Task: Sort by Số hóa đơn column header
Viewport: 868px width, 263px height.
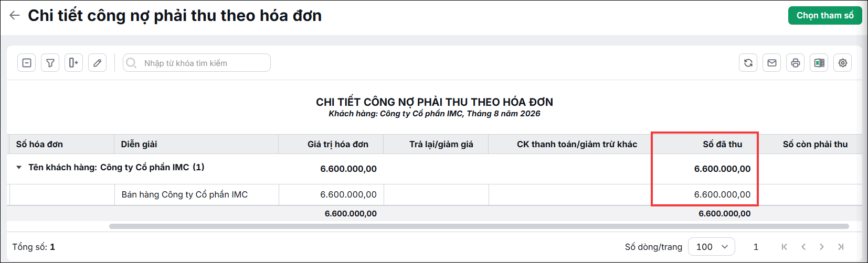Action: [x=39, y=144]
